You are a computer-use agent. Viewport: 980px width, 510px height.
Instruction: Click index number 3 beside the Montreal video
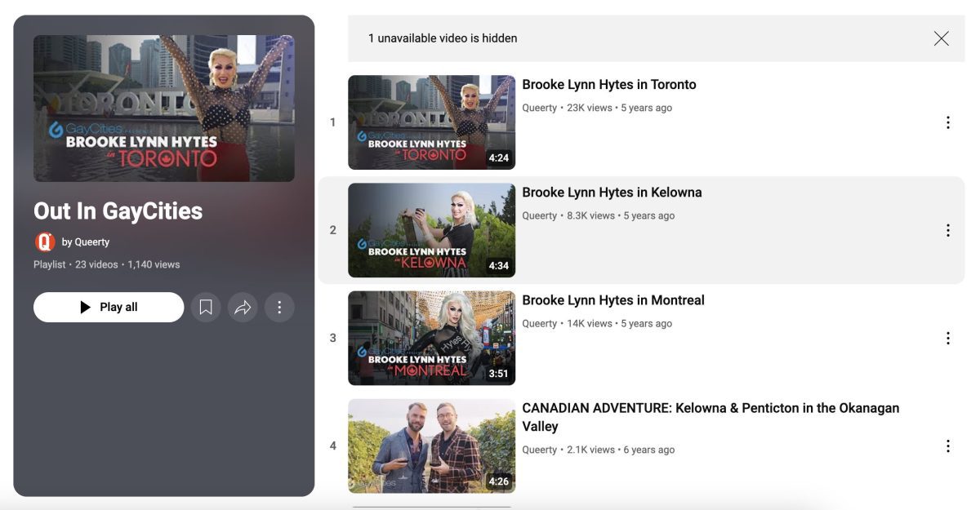(x=332, y=338)
